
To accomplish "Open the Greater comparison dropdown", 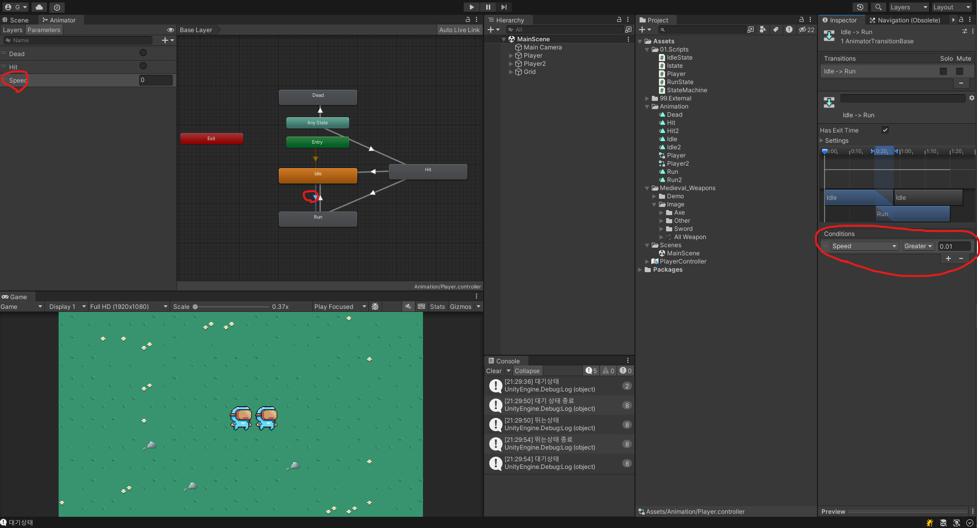I will tap(918, 246).
